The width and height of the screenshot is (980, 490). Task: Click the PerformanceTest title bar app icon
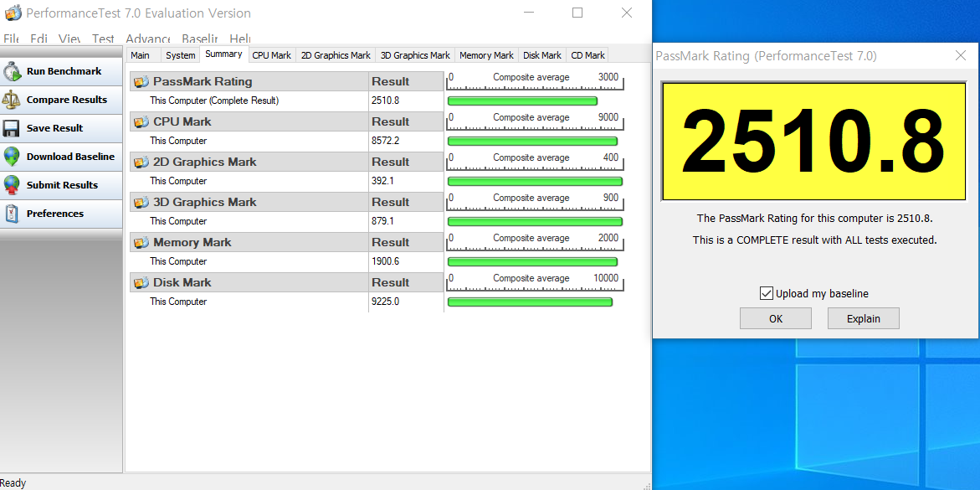(13, 13)
